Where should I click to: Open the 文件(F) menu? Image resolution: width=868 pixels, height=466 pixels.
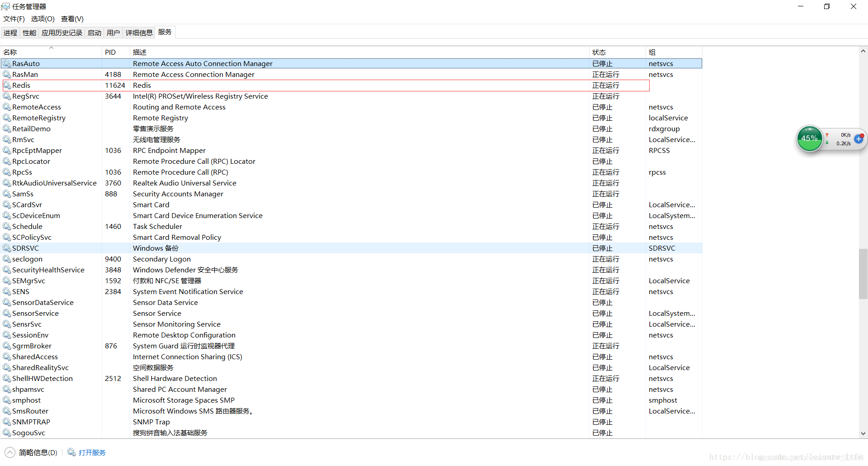tap(14, 19)
